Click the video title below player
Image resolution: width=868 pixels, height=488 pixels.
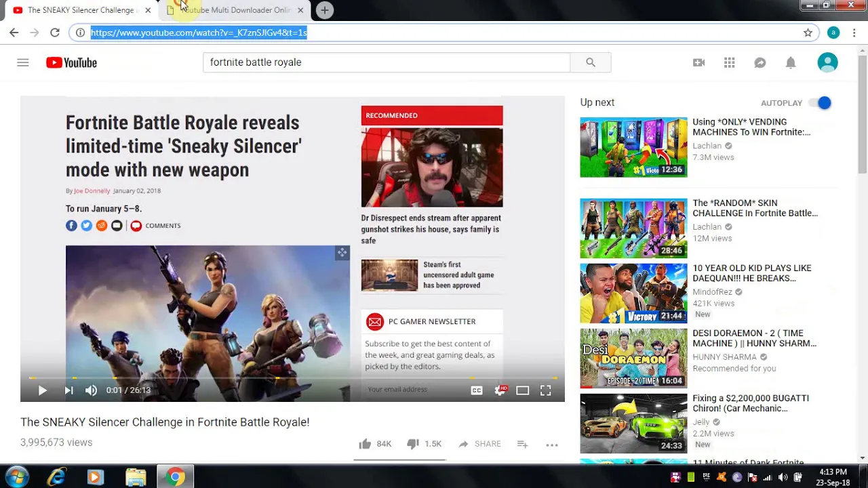pos(165,422)
